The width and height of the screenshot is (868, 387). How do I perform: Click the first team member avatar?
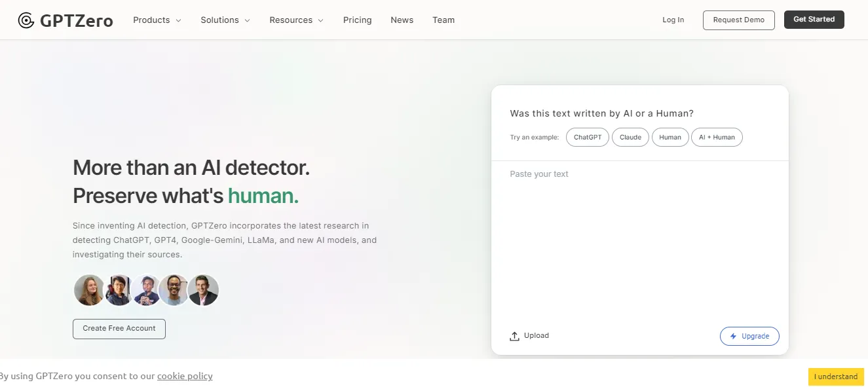pyautogui.click(x=89, y=290)
